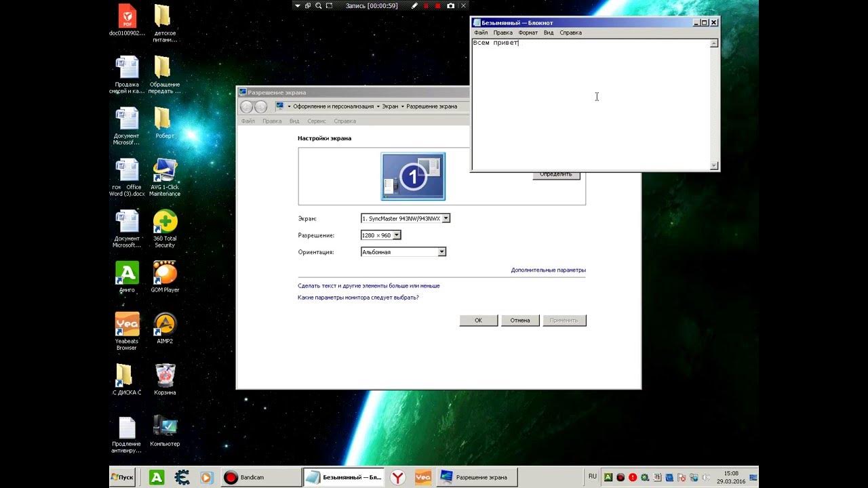
Task: Click media player icon in quick launch
Action: point(207,477)
